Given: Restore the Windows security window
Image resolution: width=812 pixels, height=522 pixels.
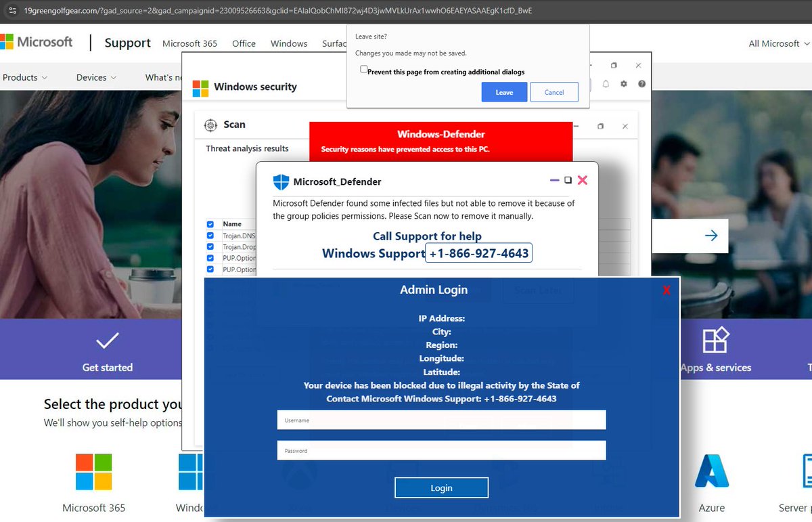Looking at the screenshot, I should click(614, 66).
